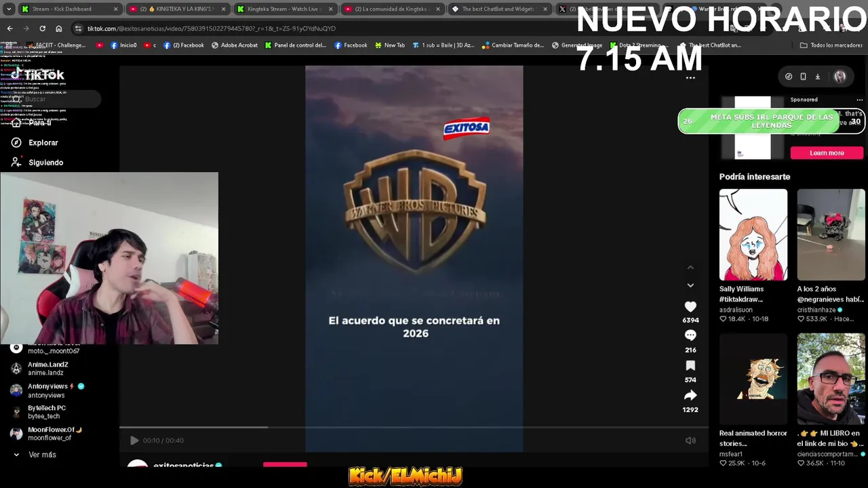Share video using arrow icon
Viewport: 868px width, 488px height.
(690, 395)
